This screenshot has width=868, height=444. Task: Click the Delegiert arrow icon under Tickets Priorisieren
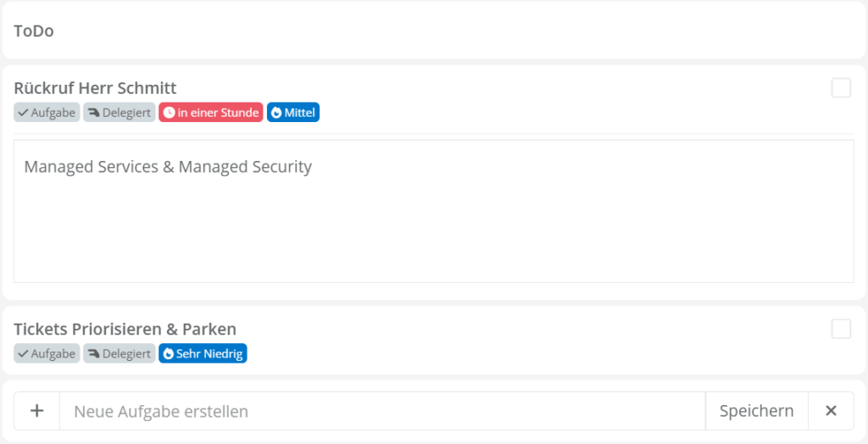(x=93, y=353)
